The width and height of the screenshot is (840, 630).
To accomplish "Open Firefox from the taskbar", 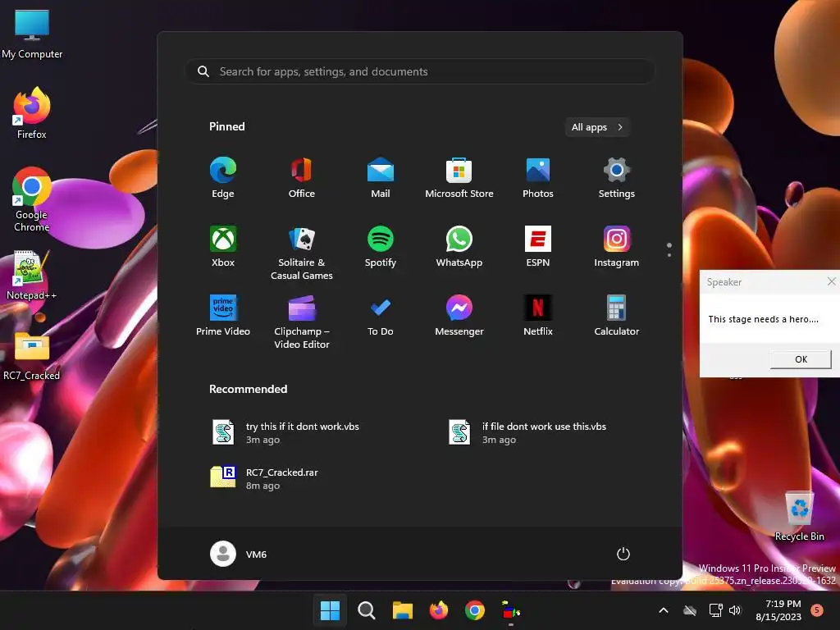I will click(439, 610).
